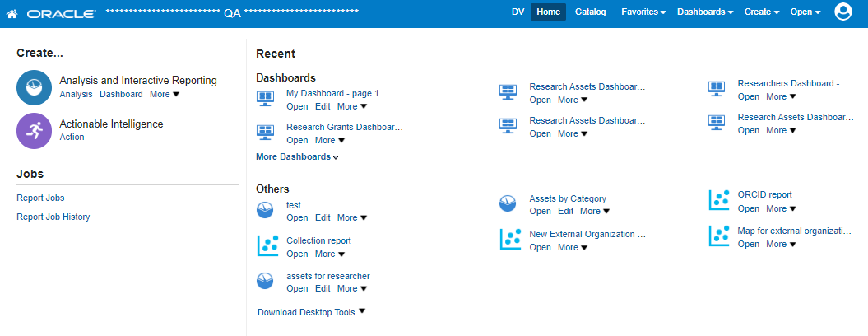Click the Researchers Dashboard monitor icon
This screenshot has height=336, width=868.
[x=717, y=89]
